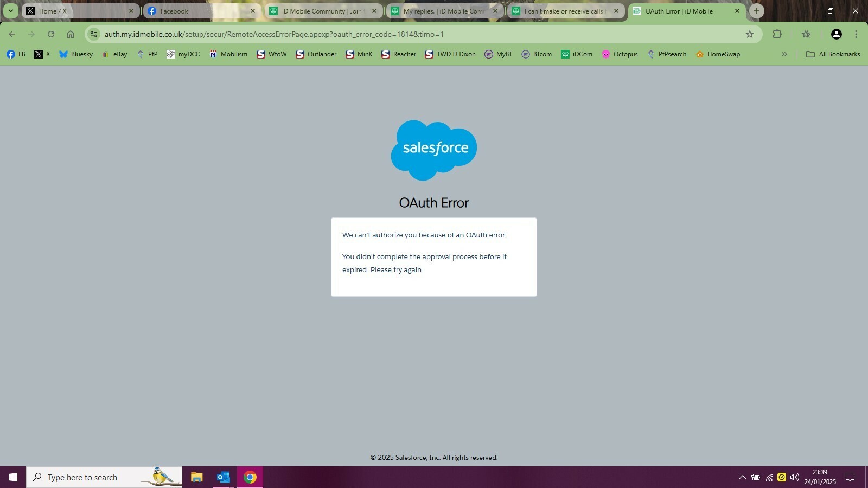Click 'We can't authorize you' message
Screen dimensions: 868x488
pyautogui.click(x=424, y=235)
